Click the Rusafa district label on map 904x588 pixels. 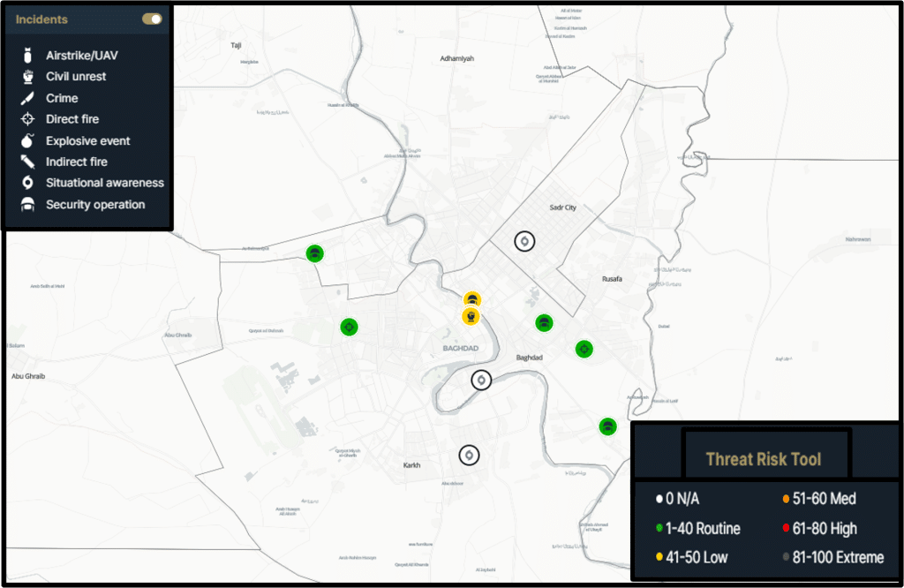point(612,279)
